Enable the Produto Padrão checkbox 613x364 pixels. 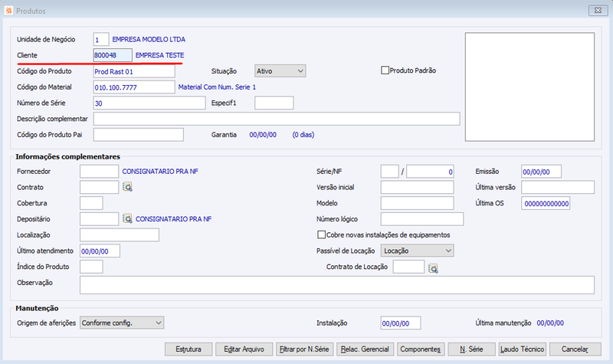pyautogui.click(x=385, y=71)
